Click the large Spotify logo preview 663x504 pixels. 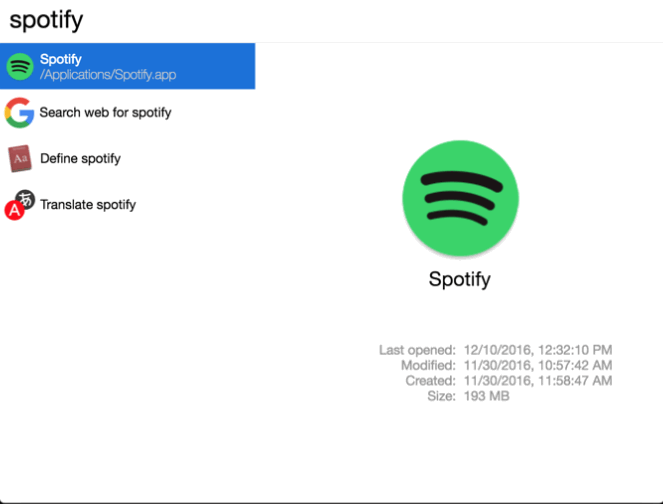tap(460, 198)
